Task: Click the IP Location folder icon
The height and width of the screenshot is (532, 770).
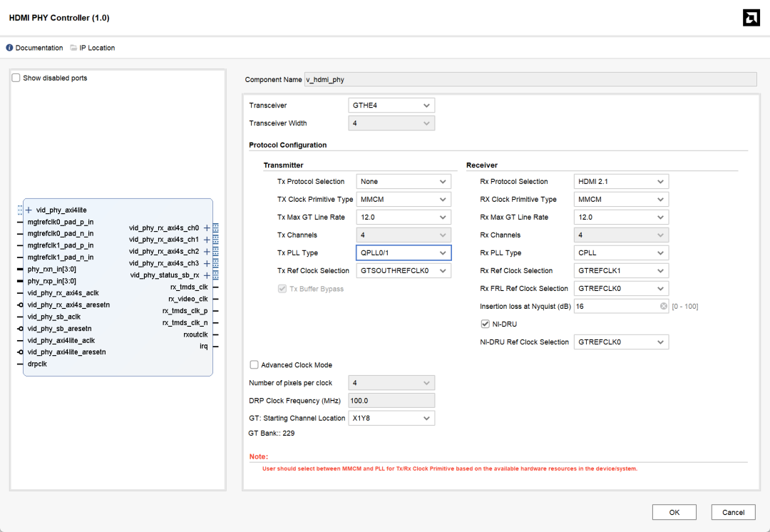Action: [x=73, y=48]
